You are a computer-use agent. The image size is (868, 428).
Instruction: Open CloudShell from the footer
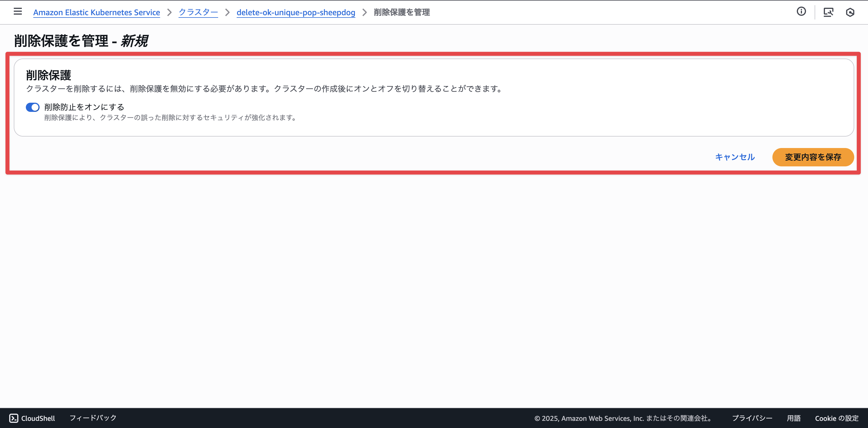click(x=32, y=418)
